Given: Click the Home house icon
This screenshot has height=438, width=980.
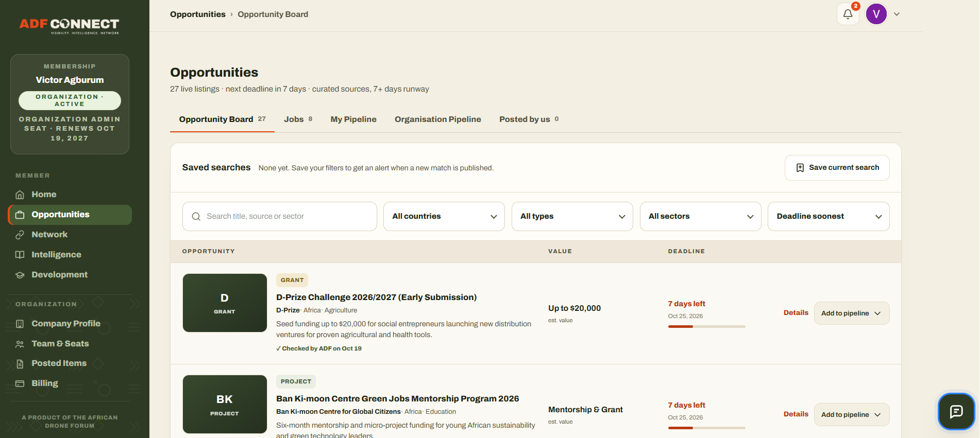Looking at the screenshot, I should [x=20, y=195].
